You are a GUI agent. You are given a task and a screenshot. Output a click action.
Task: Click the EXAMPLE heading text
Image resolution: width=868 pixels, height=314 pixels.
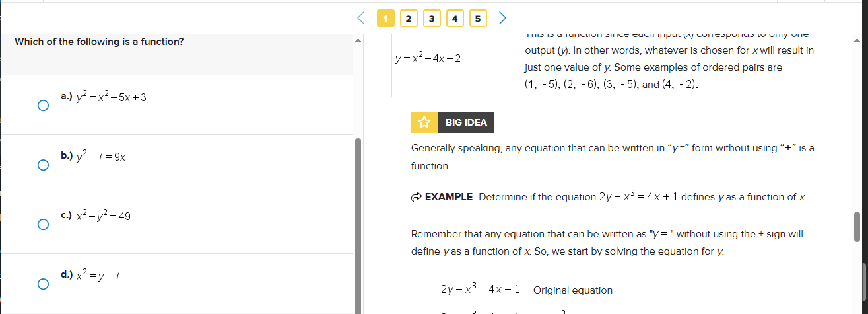(449, 197)
